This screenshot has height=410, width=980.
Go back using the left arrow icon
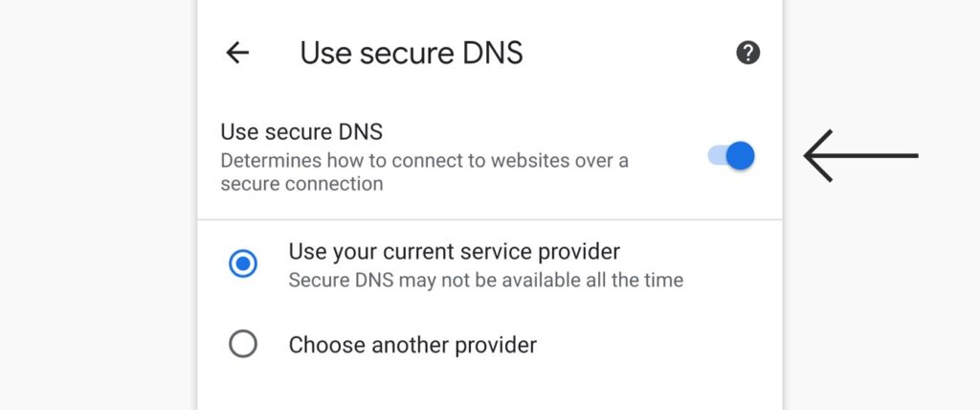237,53
